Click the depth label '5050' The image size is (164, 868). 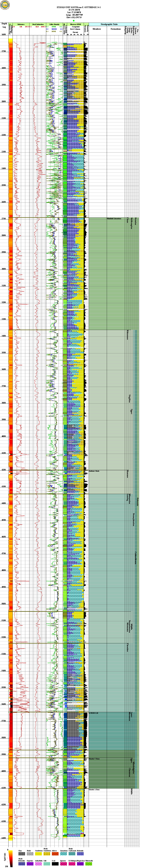[4, 604]
